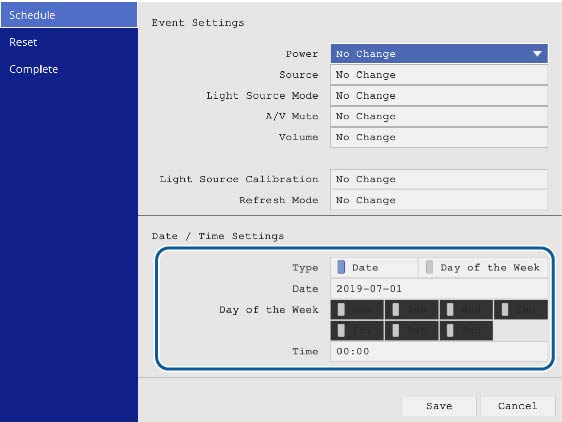The image size is (562, 422).
Task: Select the Day of the Week type
Action: pos(483,267)
